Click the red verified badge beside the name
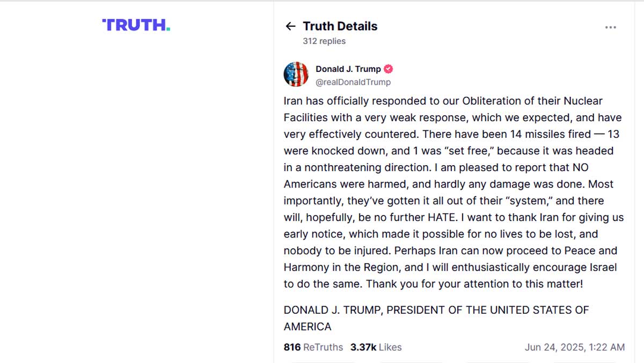 click(x=389, y=69)
